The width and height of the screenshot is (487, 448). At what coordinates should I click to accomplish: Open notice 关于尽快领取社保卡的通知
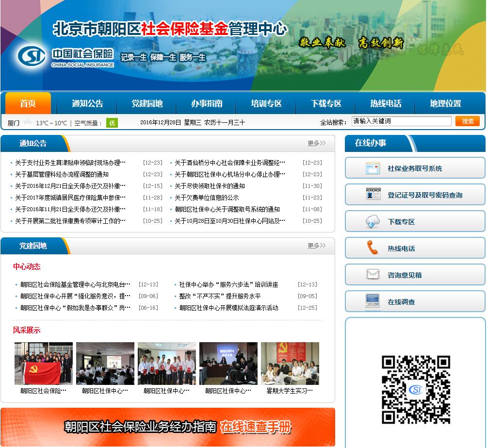click(x=210, y=186)
